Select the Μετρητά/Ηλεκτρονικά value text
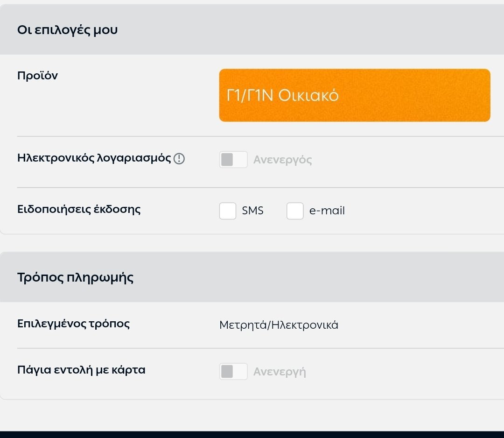This screenshot has width=504, height=438. (279, 325)
